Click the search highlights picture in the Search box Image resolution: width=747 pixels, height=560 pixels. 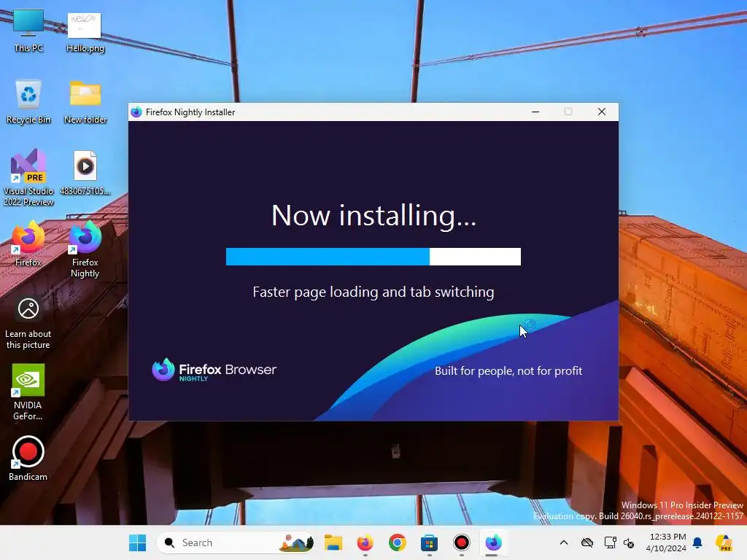(x=296, y=542)
